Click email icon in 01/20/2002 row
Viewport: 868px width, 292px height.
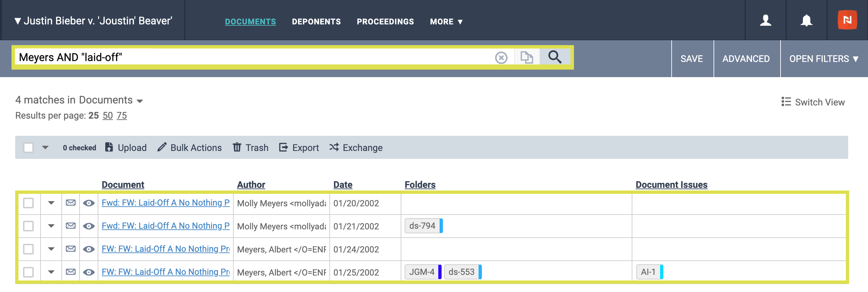coord(70,203)
